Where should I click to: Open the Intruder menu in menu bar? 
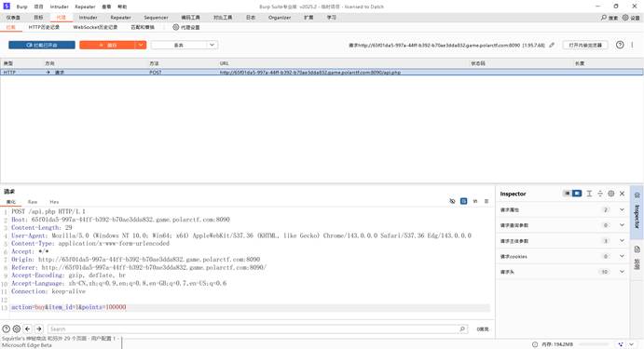(59, 7)
